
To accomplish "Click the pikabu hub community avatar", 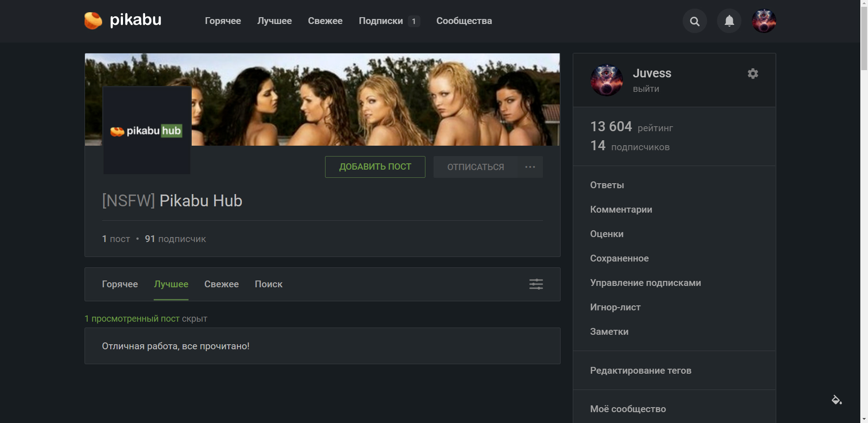I will pos(147,130).
